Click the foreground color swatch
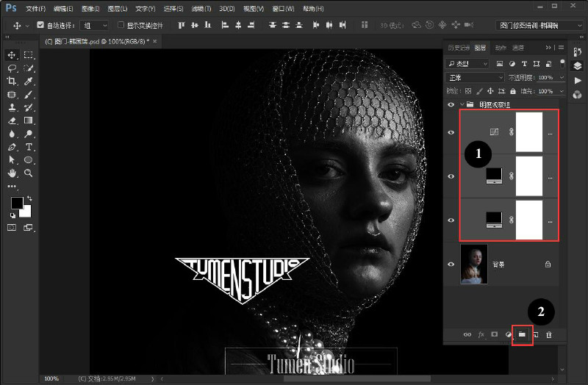The width and height of the screenshot is (588, 385). click(x=17, y=203)
